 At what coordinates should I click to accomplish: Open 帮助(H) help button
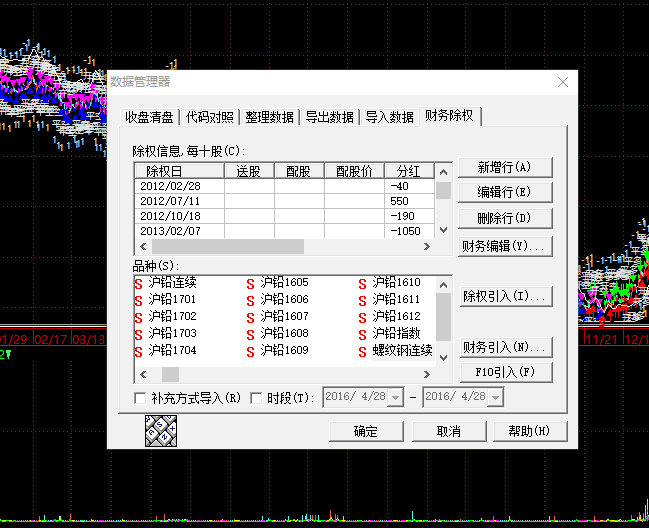coord(530,432)
